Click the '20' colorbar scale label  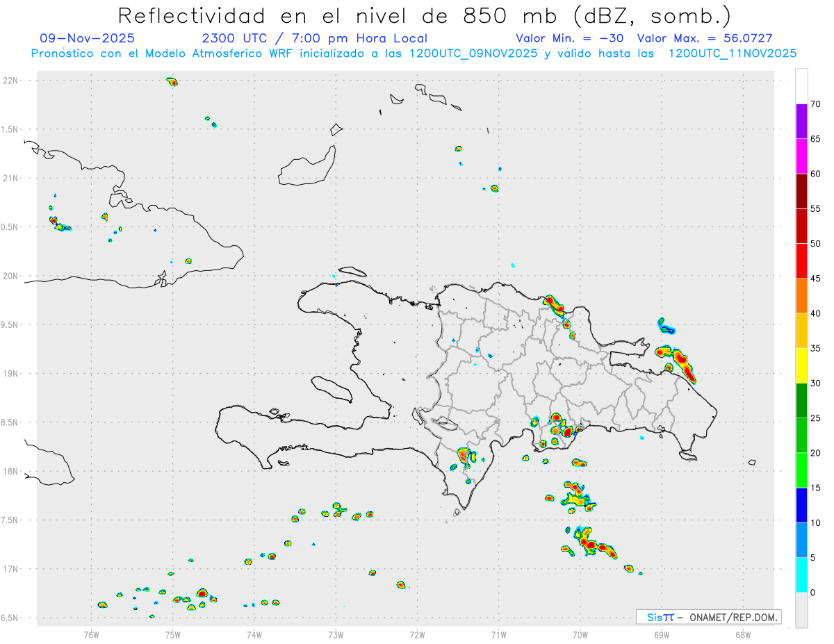coord(815,453)
